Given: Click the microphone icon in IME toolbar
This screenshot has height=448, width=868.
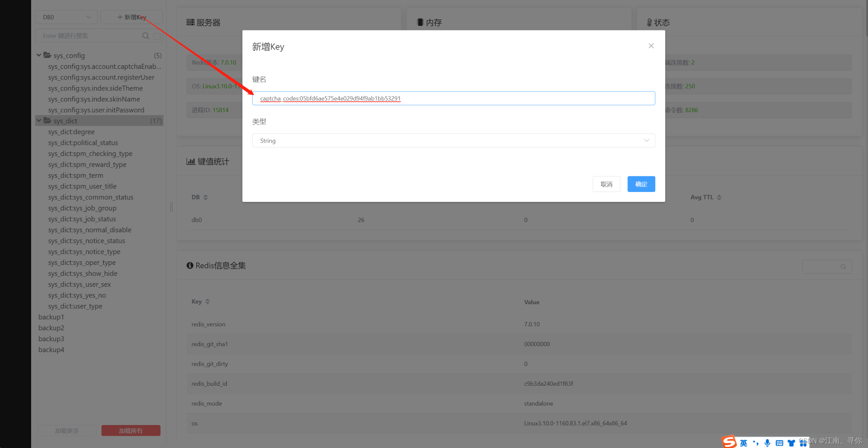Looking at the screenshot, I should [x=767, y=443].
